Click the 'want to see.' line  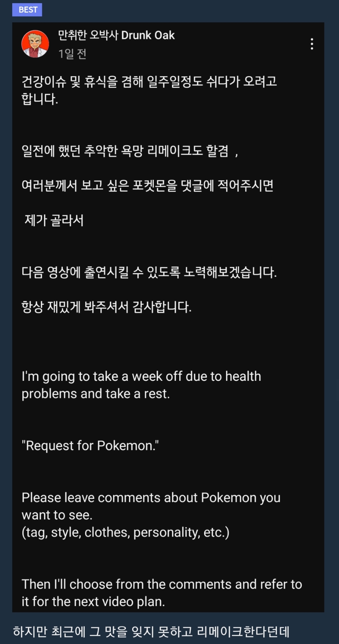tap(57, 515)
